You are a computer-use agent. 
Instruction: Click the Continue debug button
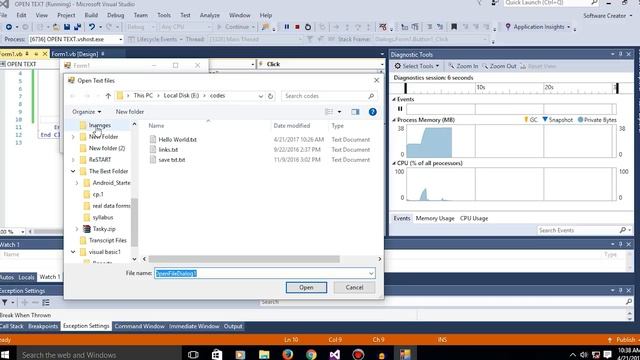[236, 27]
